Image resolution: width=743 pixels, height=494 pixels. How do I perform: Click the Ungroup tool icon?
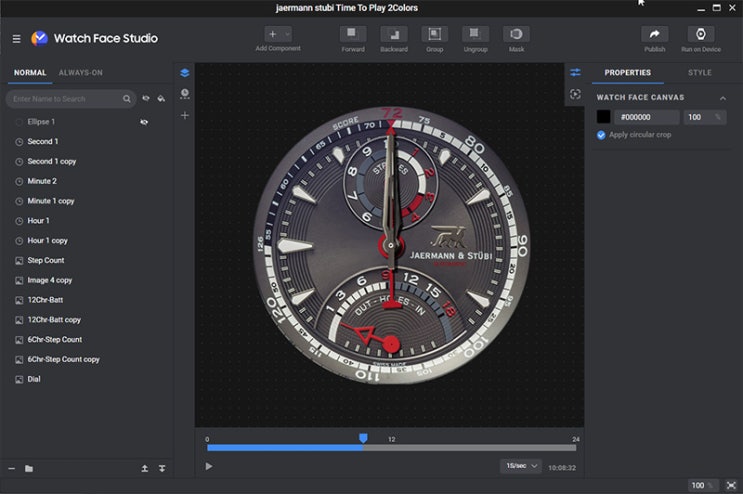coord(475,34)
